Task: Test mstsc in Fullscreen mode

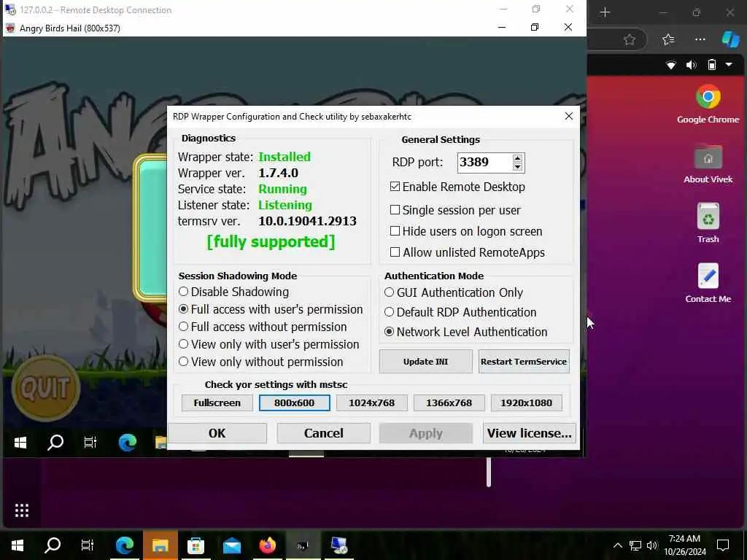Action: 217,402
